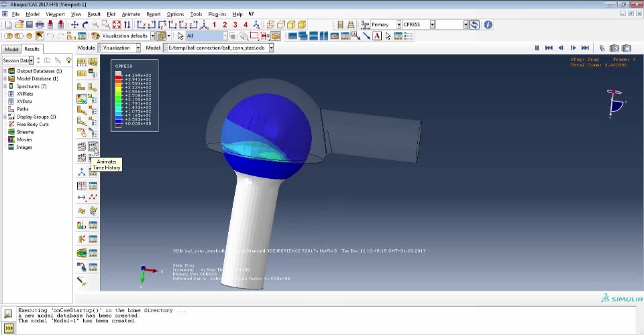The height and width of the screenshot is (335, 644).
Task: Open the Animate menu
Action: [x=131, y=14]
